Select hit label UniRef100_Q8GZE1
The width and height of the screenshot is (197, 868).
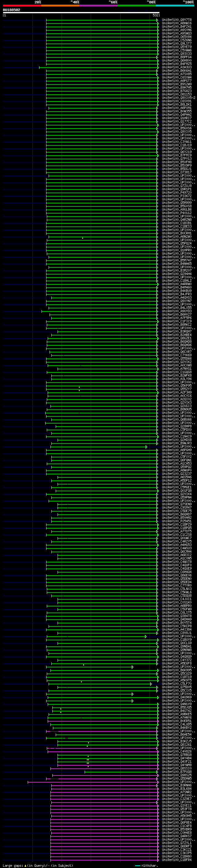point(177,338)
